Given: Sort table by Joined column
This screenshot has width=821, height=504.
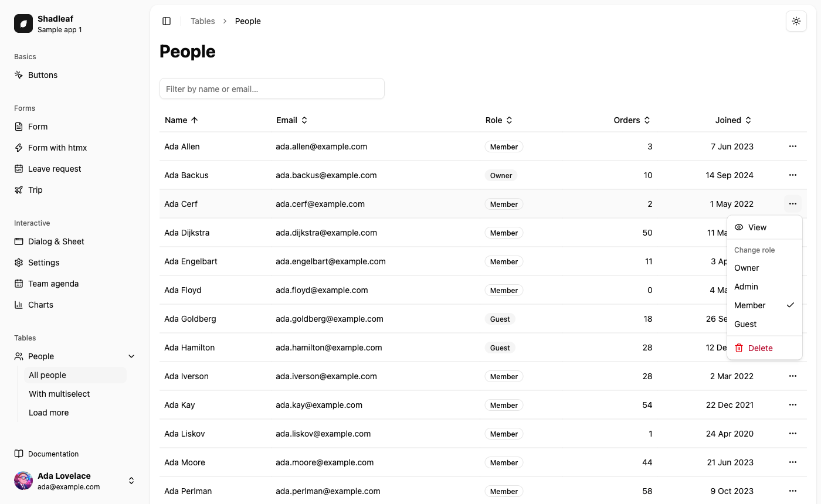Looking at the screenshot, I should click(x=734, y=120).
